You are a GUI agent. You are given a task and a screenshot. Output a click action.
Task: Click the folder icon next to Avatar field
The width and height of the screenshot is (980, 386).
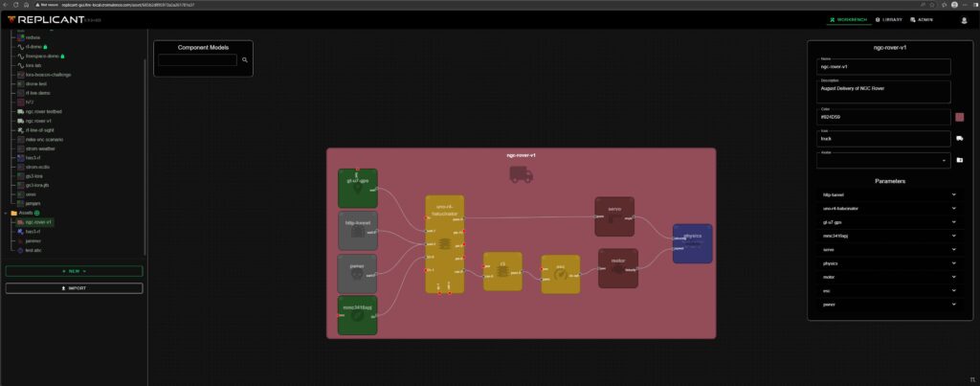(959, 160)
